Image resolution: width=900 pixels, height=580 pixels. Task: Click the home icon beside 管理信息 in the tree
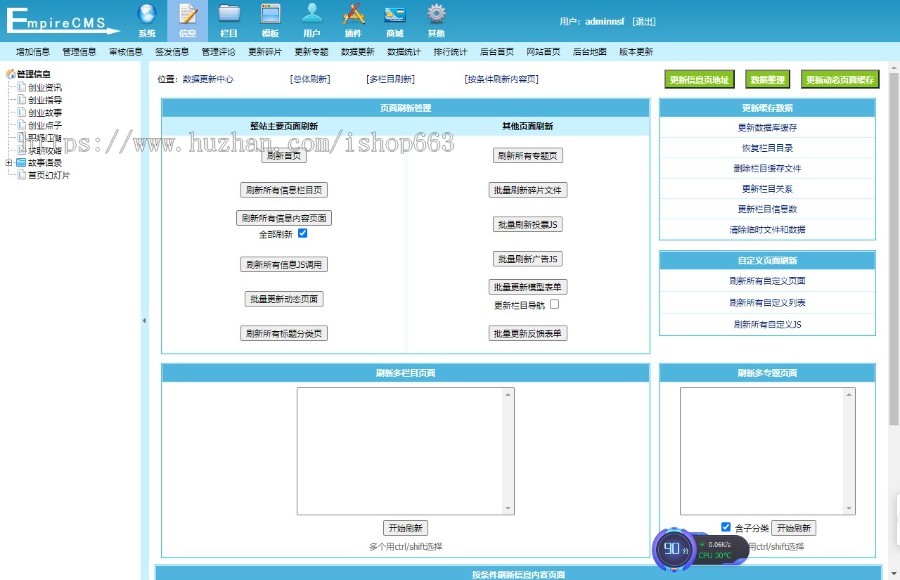[x=10, y=74]
